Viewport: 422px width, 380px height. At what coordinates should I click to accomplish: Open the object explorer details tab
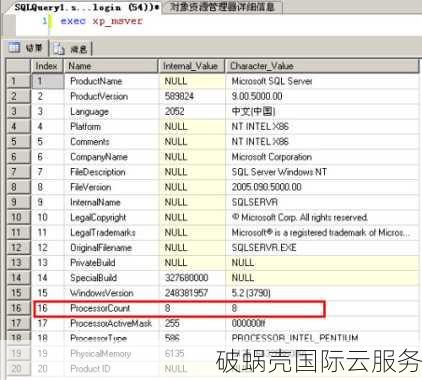(222, 7)
